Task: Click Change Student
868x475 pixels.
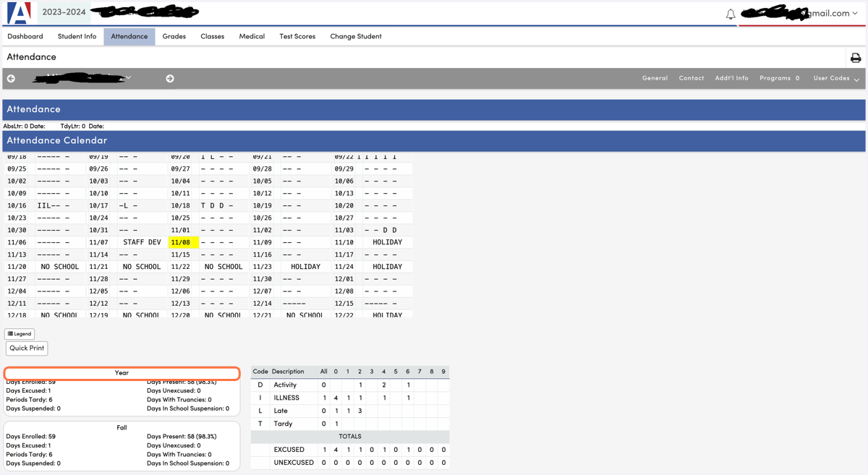Action: click(356, 36)
